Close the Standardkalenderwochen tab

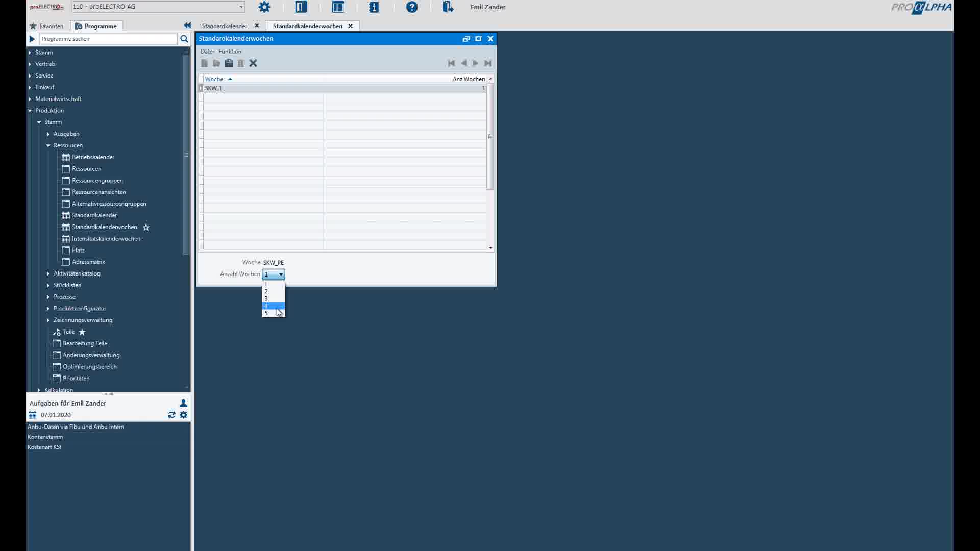tap(350, 26)
